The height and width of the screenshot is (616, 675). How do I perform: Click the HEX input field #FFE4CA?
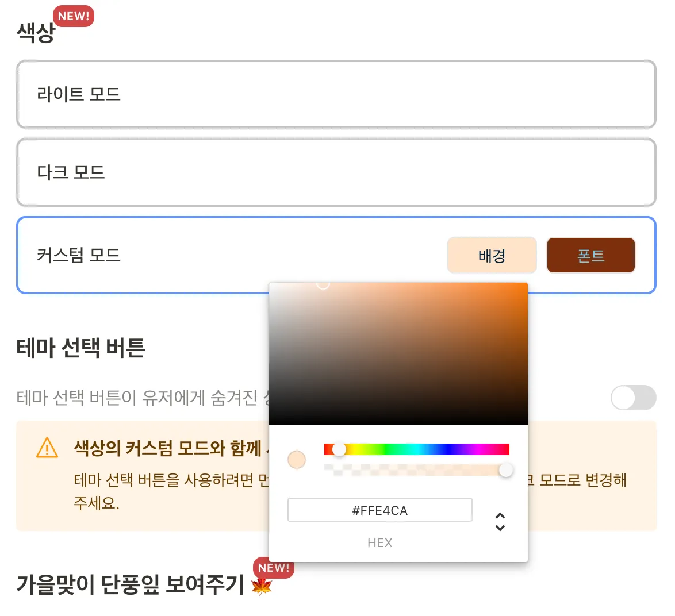point(379,510)
